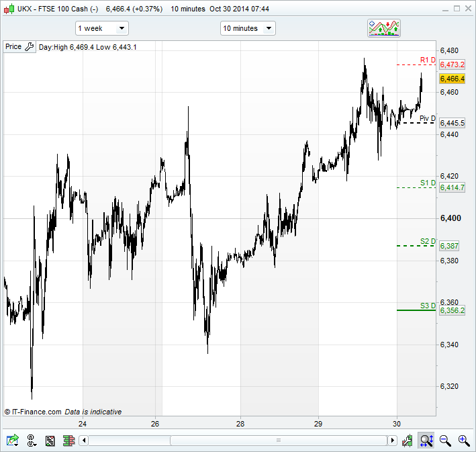Viewport: 476px width, 452px height.
Task: Open the '1 week' period dropdown
Action: [102, 28]
